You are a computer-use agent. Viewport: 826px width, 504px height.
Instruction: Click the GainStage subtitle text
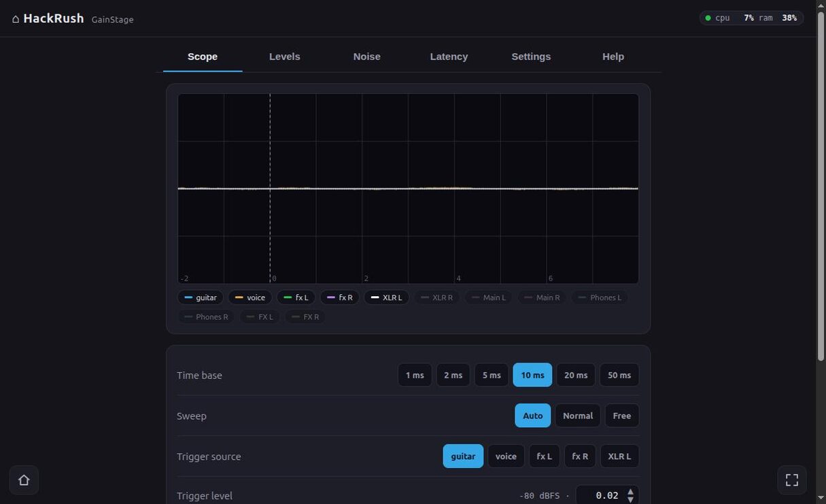(x=113, y=20)
